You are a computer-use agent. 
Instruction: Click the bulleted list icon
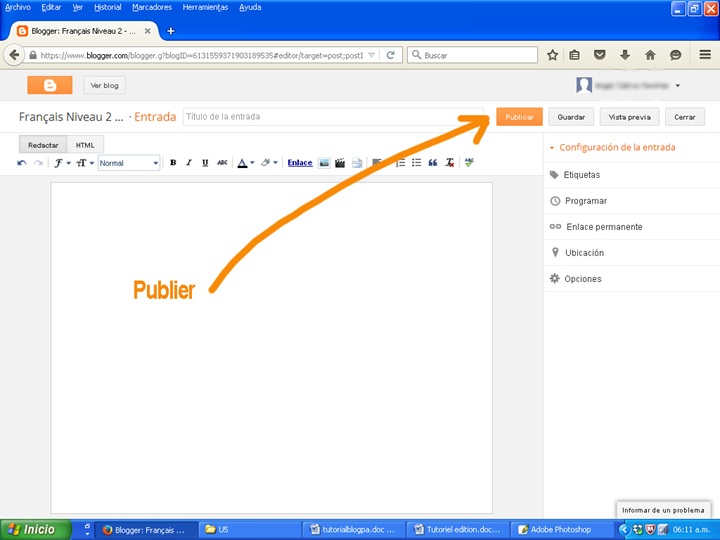[x=416, y=163]
